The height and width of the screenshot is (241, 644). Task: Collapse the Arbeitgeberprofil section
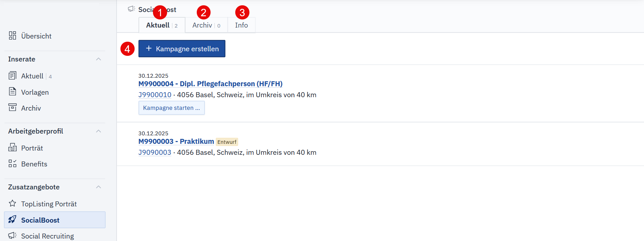99,131
